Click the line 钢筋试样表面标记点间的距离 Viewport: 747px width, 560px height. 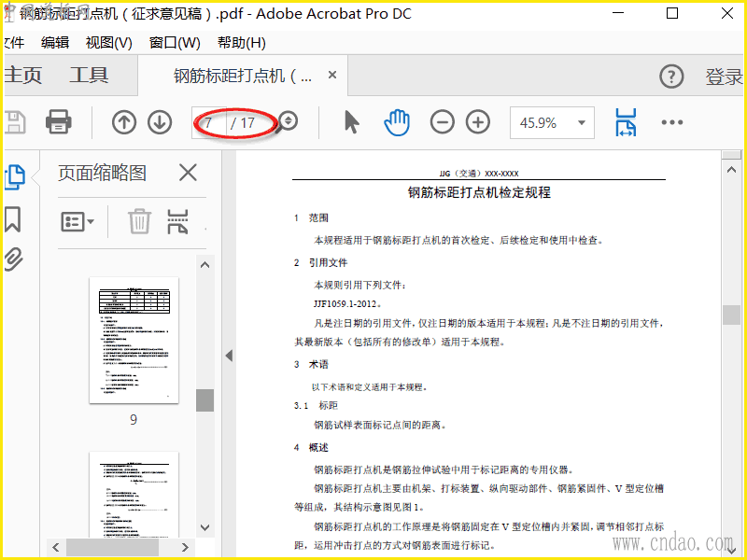click(x=380, y=425)
